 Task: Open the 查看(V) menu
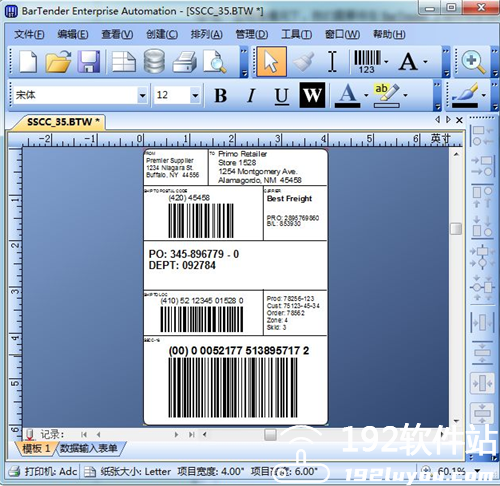click(117, 34)
